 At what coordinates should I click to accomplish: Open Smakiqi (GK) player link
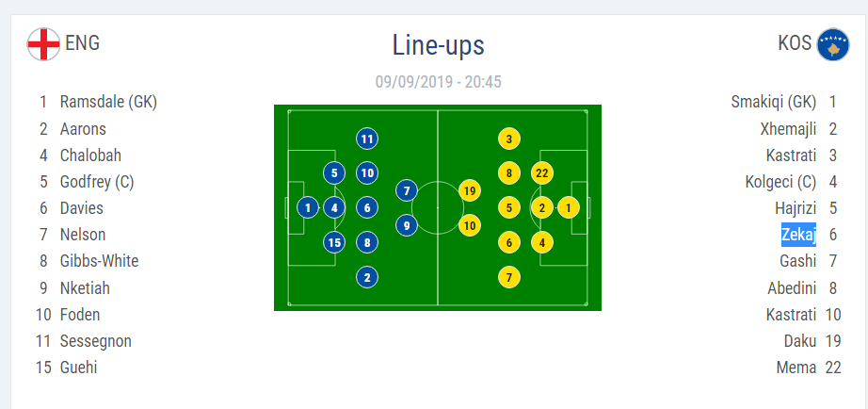coord(773,102)
